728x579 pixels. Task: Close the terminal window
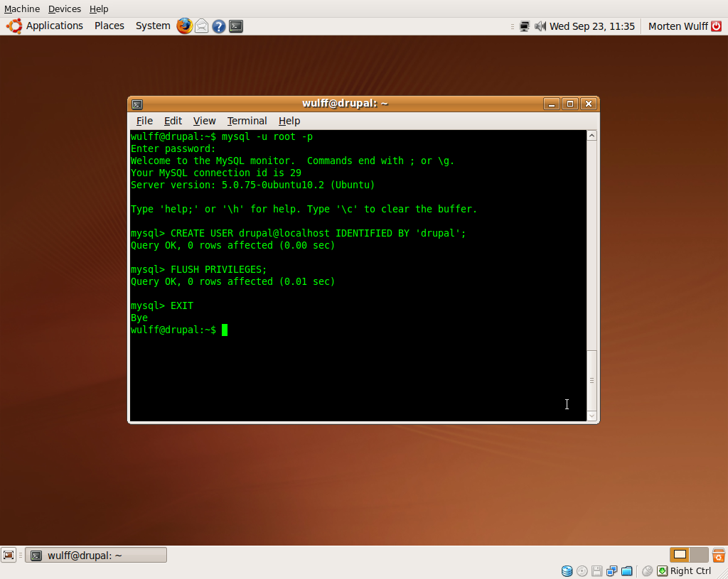click(x=589, y=104)
